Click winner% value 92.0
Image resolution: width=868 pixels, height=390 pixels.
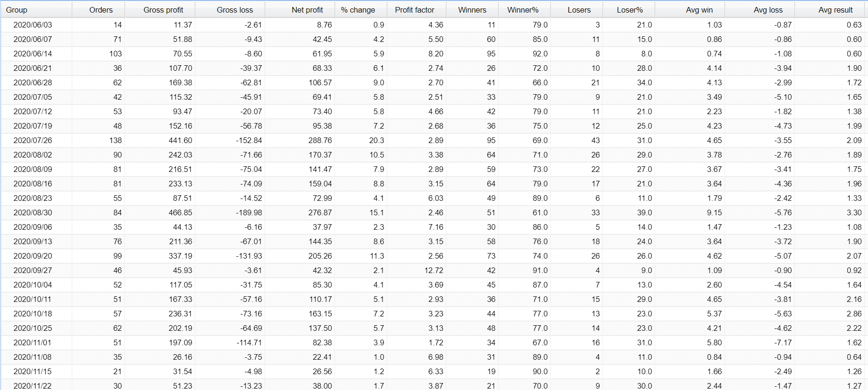pos(540,54)
